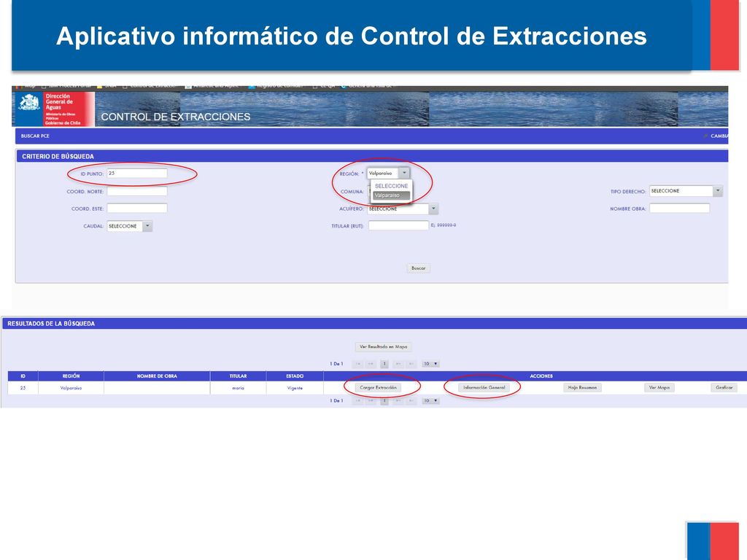Image resolution: width=747 pixels, height=560 pixels.
Task: Click the Información General button
Action: [484, 388]
